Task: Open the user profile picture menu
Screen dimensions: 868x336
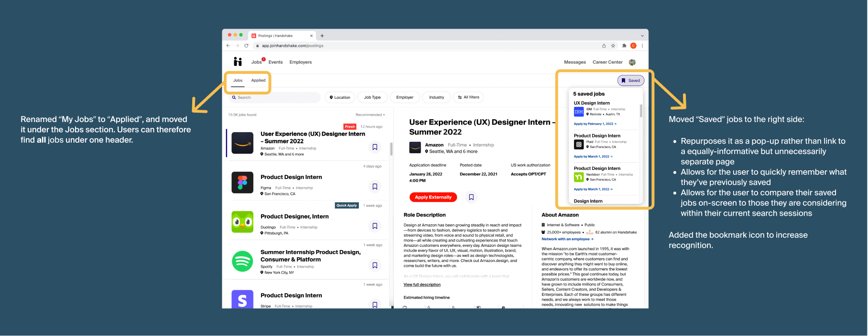Action: 632,62
